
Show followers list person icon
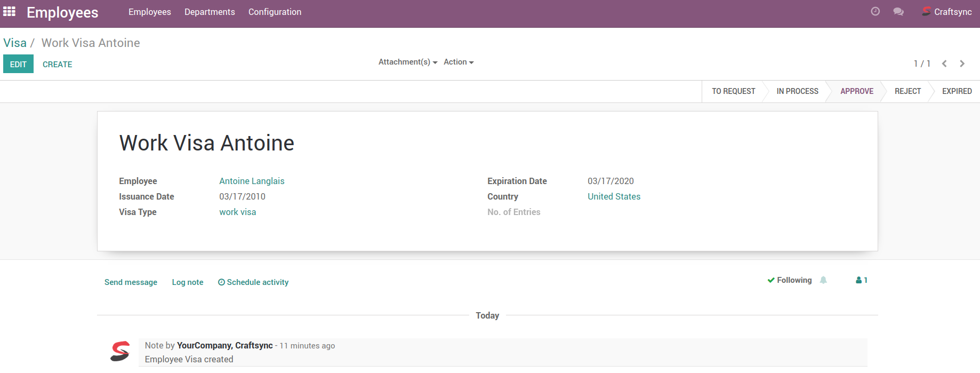pyautogui.click(x=861, y=280)
